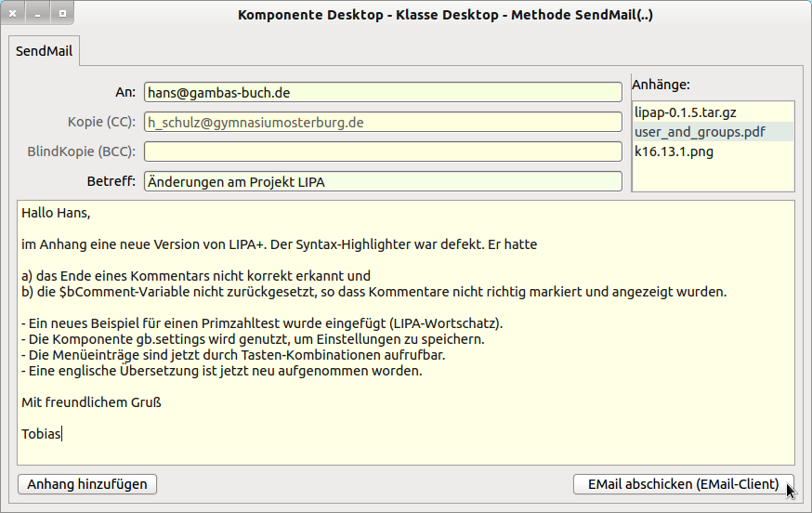Screen dimensions: 812x513
Task: Select user_and_groups.pdf in the attachment list
Action: (x=699, y=132)
